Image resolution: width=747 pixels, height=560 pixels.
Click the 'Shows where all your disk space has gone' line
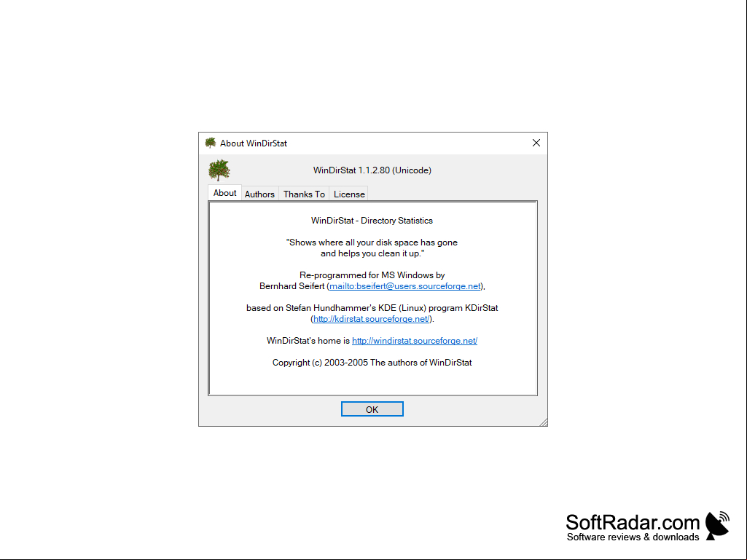pyautogui.click(x=372, y=242)
